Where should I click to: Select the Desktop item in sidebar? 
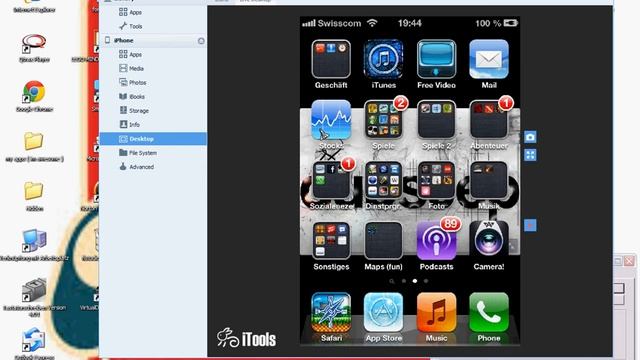(x=153, y=139)
